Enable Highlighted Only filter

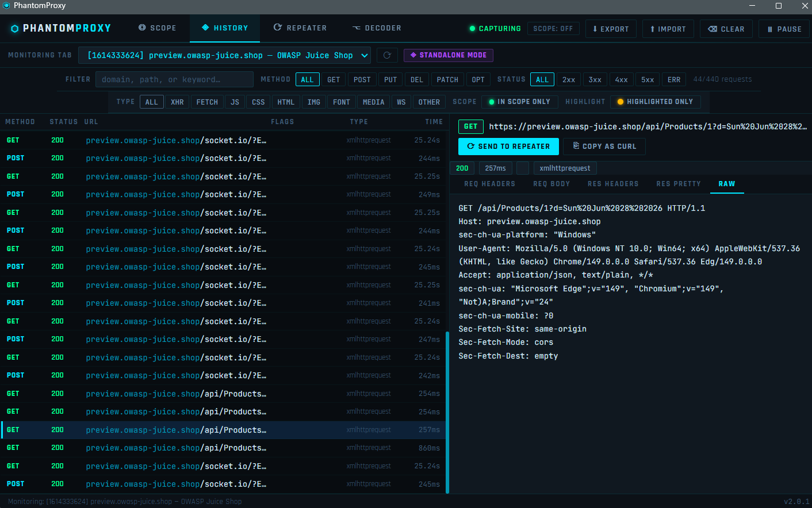pyautogui.click(x=655, y=102)
